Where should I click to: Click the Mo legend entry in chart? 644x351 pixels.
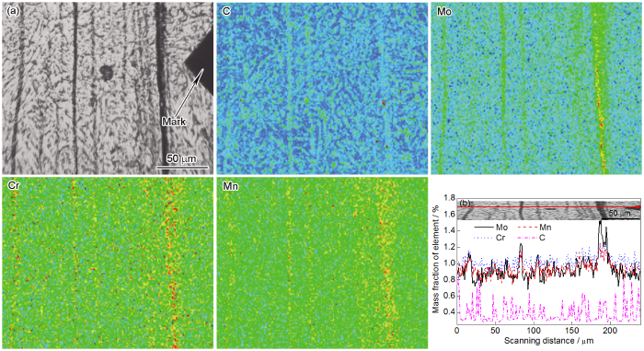[x=491, y=228]
